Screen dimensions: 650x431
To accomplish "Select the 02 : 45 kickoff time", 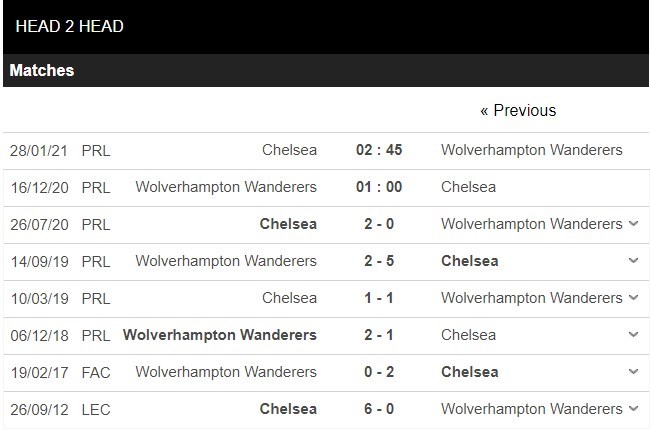I will click(378, 150).
